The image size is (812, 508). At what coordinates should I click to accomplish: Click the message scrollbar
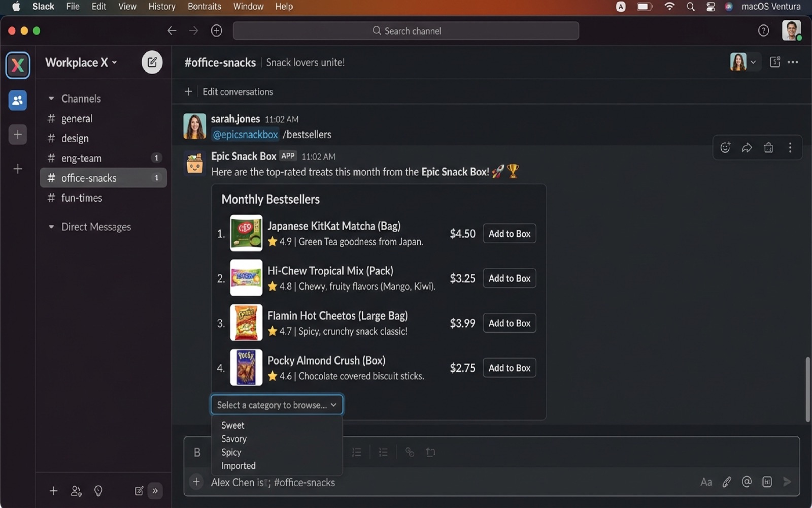point(807,390)
